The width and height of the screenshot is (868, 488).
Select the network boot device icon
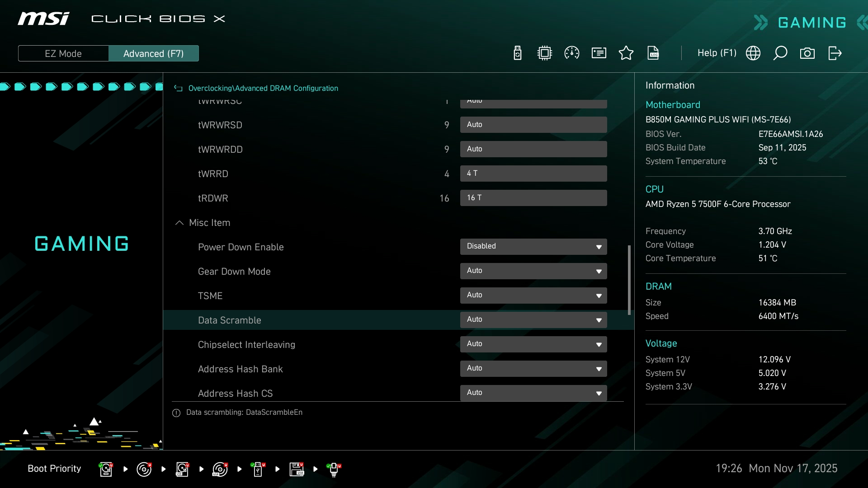[334, 469]
